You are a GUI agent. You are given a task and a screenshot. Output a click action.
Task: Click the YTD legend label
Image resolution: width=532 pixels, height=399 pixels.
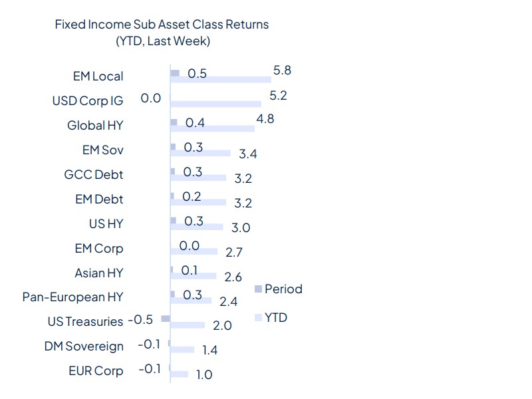click(276, 318)
